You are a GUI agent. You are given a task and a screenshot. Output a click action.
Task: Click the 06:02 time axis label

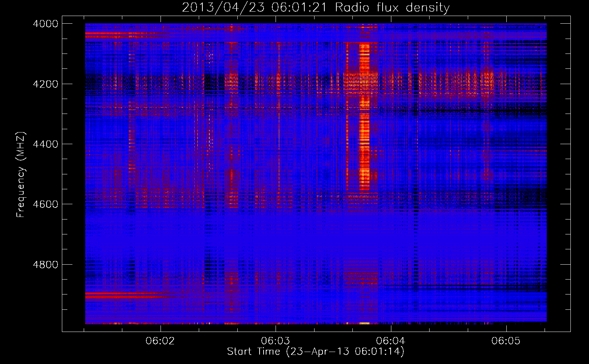[x=160, y=341]
